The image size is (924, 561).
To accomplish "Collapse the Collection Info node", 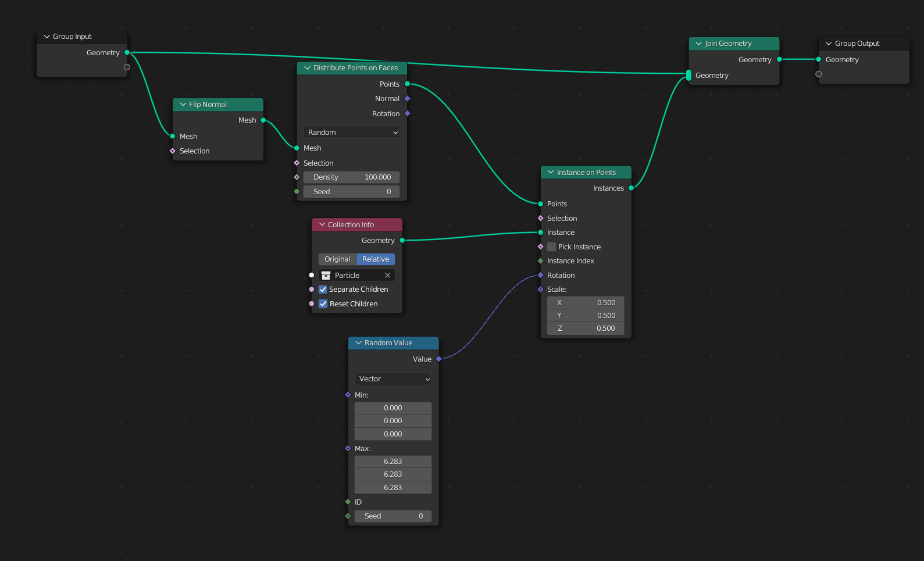I will (322, 224).
